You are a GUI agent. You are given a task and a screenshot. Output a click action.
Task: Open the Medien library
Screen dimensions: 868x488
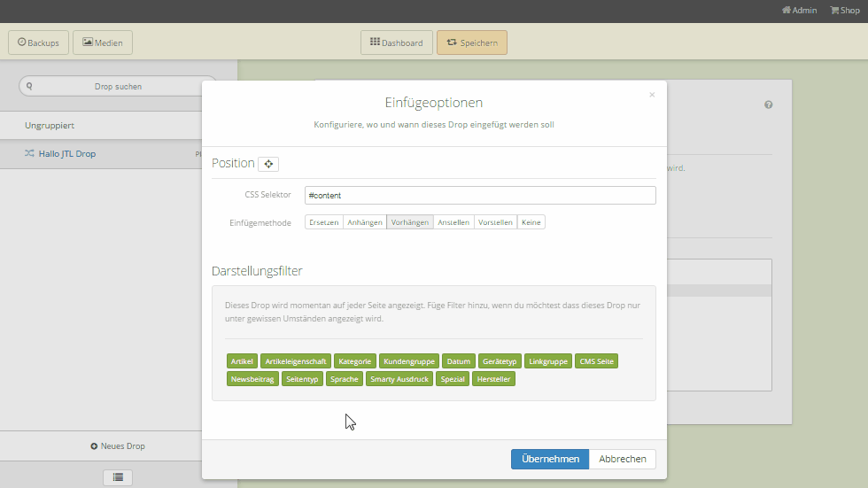pos(103,43)
